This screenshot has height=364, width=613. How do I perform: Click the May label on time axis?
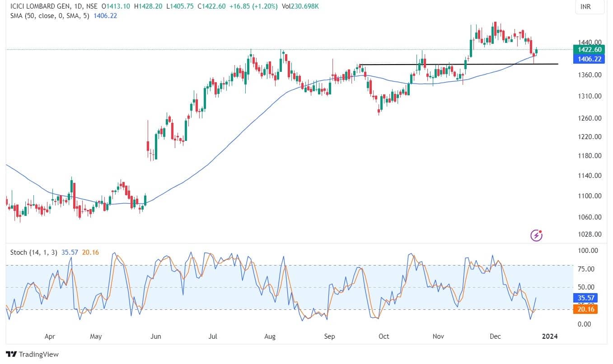pos(96,336)
